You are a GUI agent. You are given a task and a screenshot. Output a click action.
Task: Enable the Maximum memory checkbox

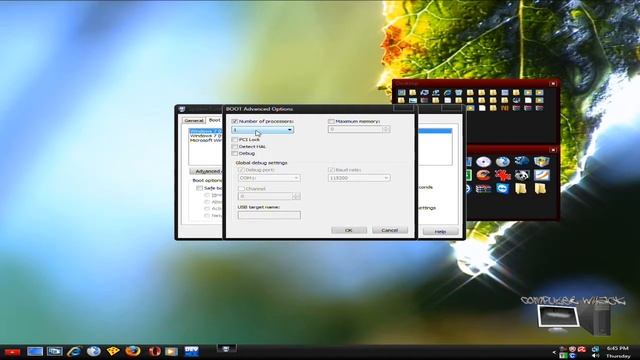click(331, 121)
